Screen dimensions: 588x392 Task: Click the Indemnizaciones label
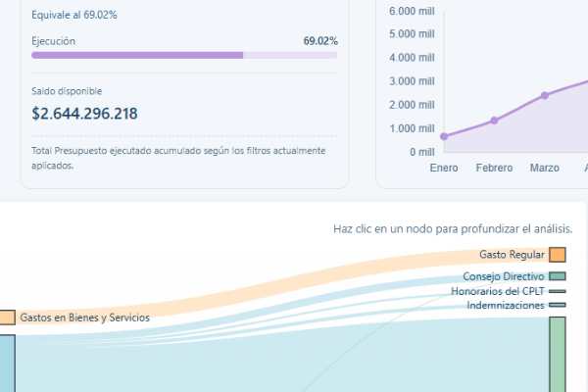click(x=506, y=306)
